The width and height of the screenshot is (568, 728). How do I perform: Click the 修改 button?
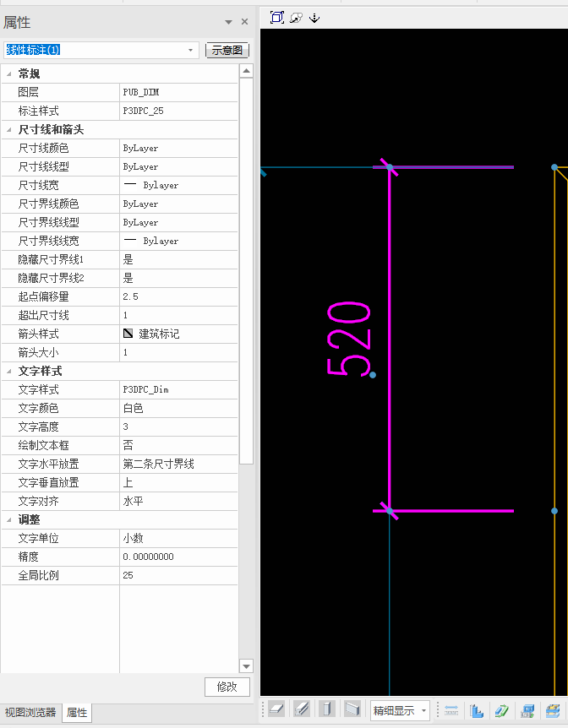pos(227,687)
